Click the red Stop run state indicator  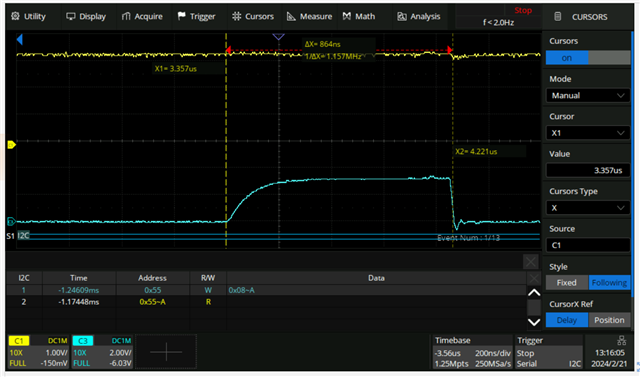(523, 10)
